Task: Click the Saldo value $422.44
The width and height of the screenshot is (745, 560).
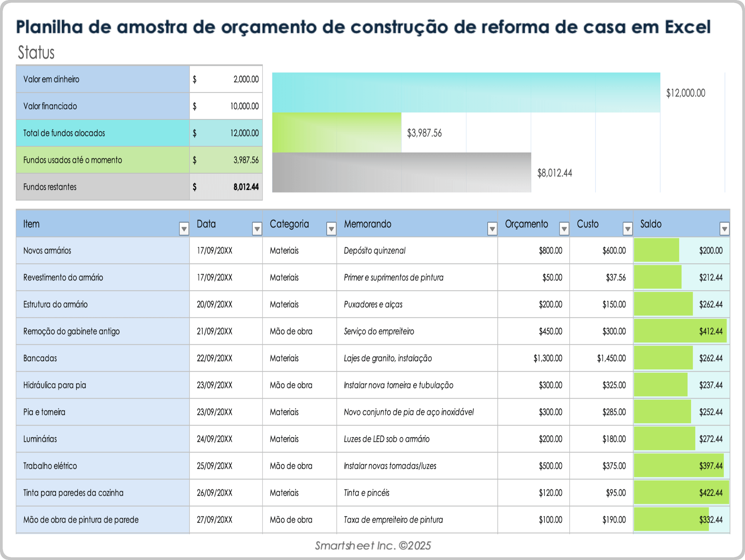Action: point(711,493)
